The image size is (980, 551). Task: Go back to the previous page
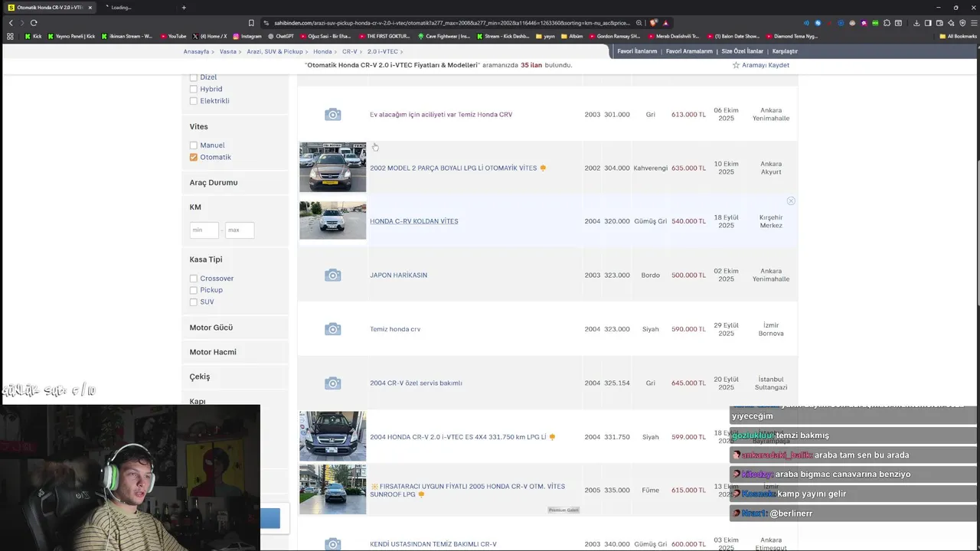(x=11, y=23)
